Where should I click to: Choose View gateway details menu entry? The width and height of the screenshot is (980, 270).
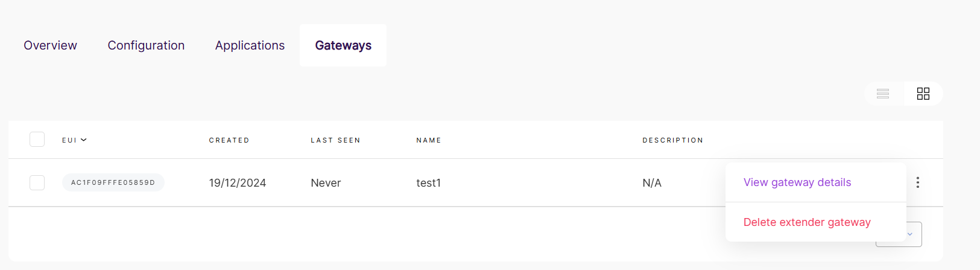click(797, 182)
